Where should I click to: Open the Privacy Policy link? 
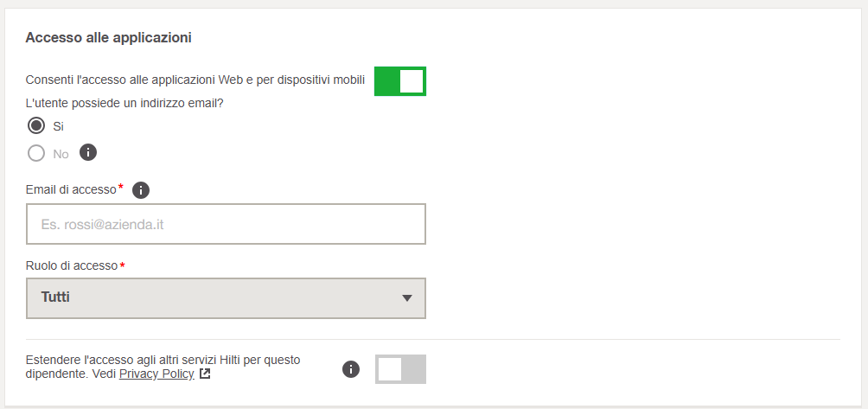tap(156, 374)
